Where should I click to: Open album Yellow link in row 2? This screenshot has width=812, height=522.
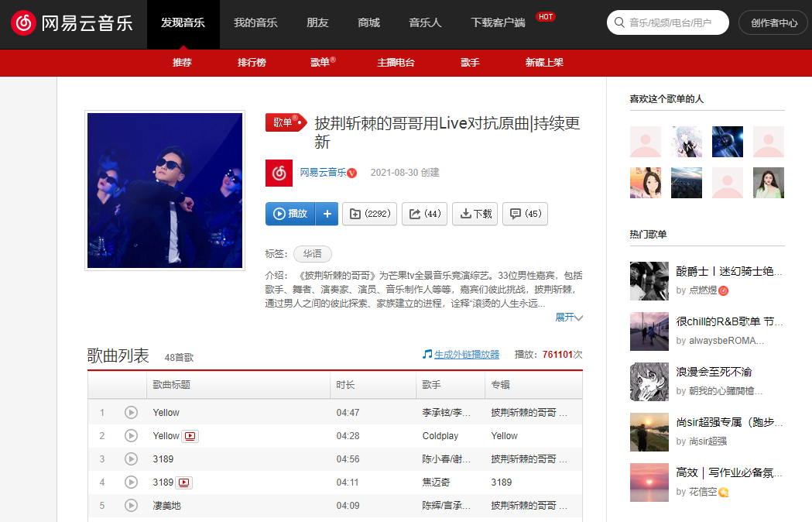click(x=505, y=436)
